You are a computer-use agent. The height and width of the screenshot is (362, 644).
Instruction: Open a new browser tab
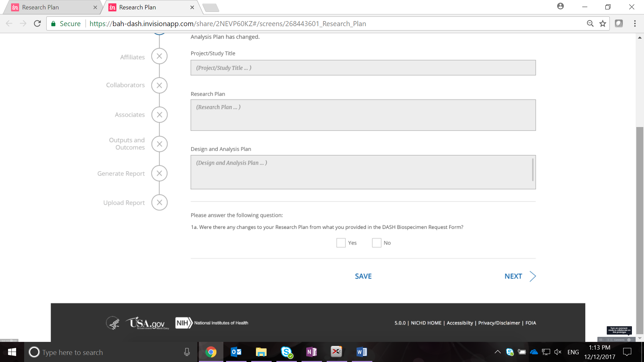[x=211, y=7]
